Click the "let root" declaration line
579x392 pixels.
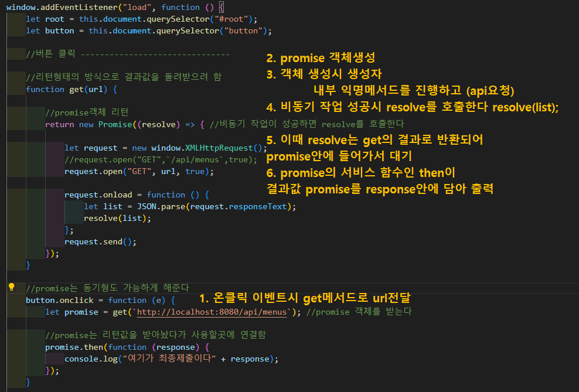point(141,19)
